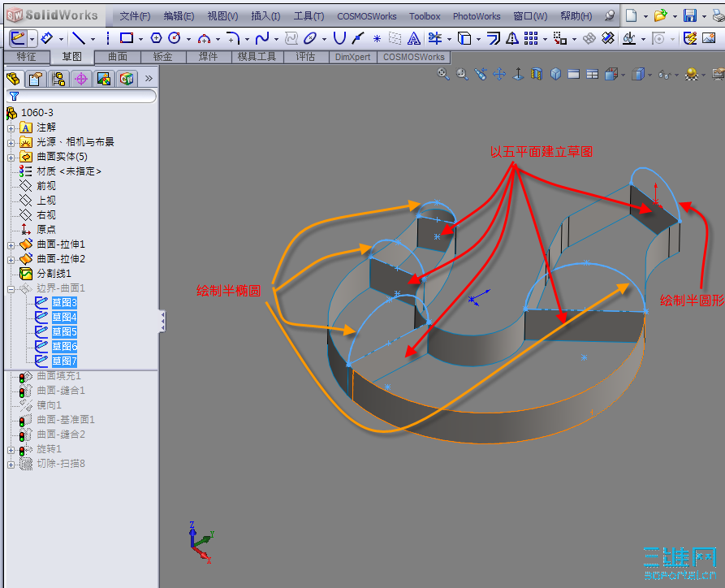Open the ConfigurationManager panel tab
725x588 pixels.
click(58, 79)
